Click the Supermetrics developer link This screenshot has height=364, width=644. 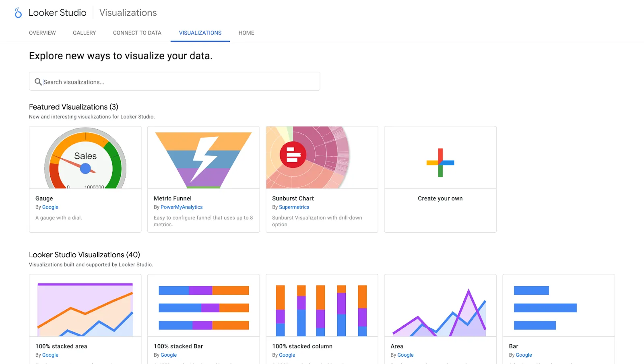(294, 207)
